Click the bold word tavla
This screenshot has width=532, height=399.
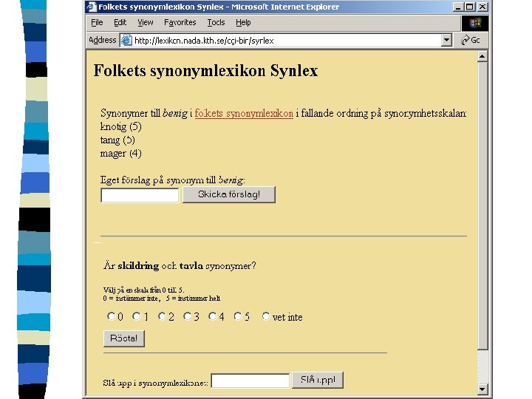191,266
